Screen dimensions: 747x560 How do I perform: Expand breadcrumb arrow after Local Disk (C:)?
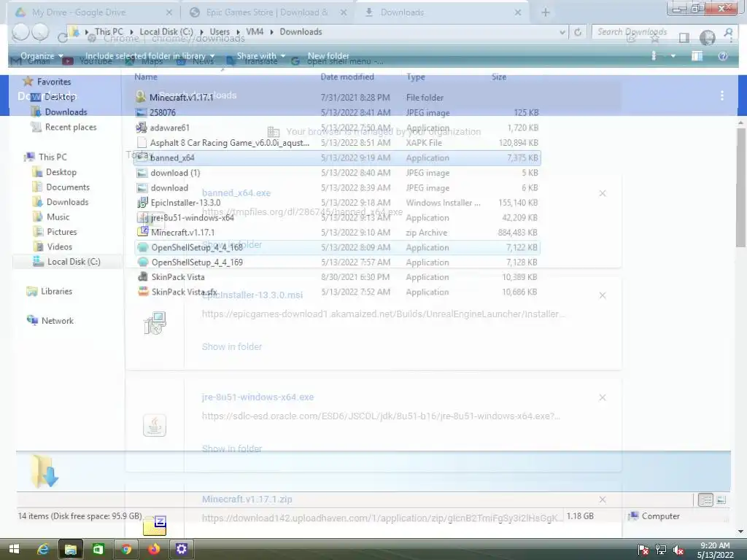(x=201, y=32)
